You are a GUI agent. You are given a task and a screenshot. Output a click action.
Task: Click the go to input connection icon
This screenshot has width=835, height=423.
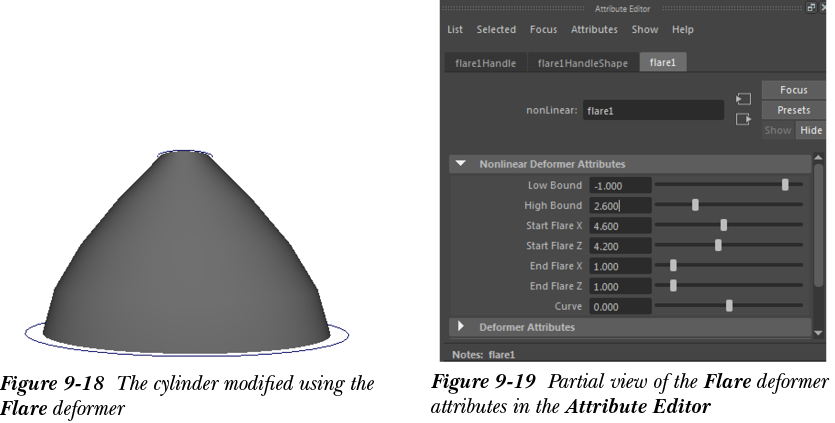point(743,100)
